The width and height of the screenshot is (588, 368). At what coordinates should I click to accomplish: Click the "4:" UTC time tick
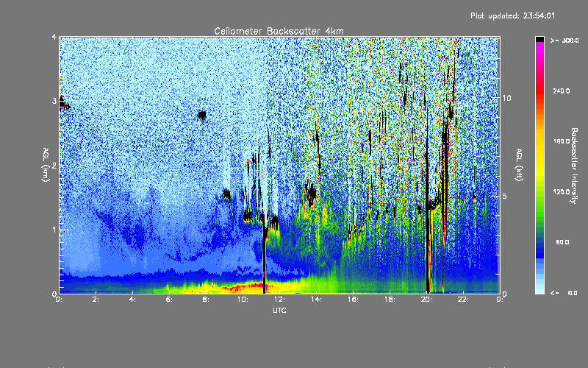[x=133, y=300]
